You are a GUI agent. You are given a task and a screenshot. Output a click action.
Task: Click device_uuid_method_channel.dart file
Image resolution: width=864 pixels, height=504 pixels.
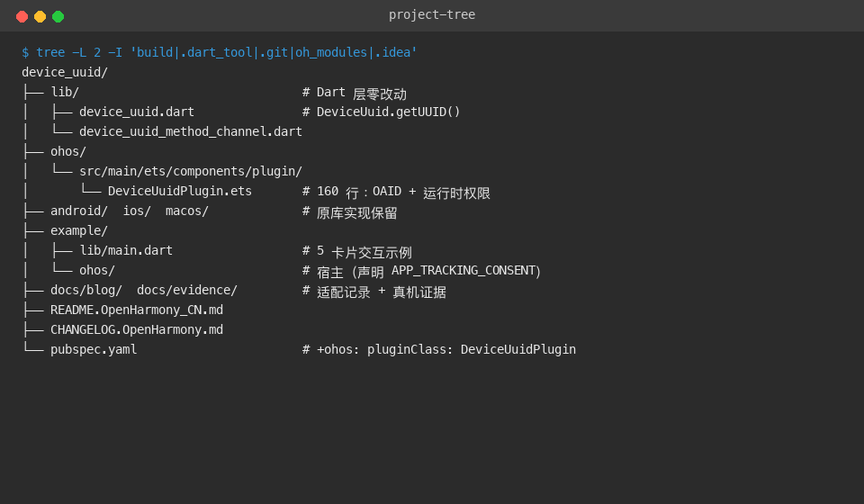(x=191, y=131)
